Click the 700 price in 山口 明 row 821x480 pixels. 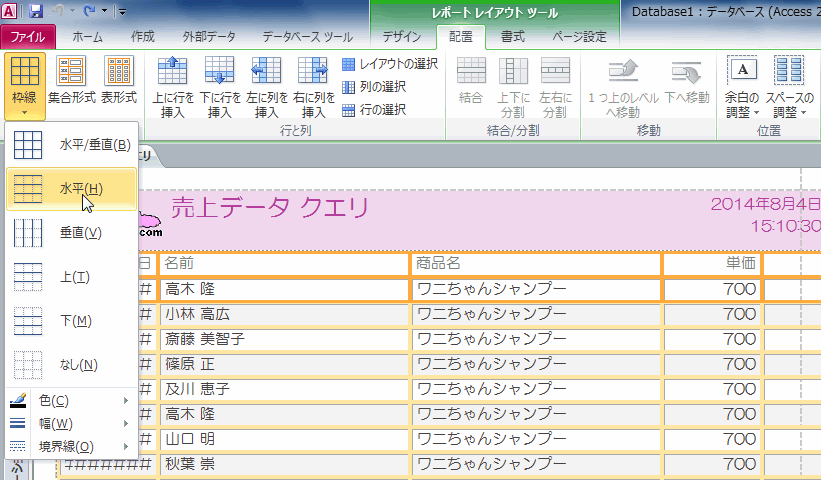tap(712, 440)
